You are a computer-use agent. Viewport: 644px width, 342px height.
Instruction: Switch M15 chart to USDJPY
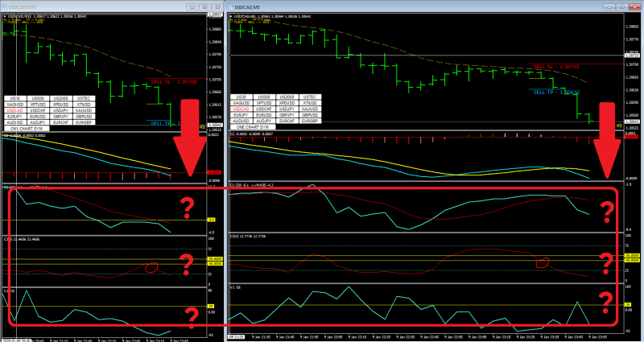tap(61, 110)
